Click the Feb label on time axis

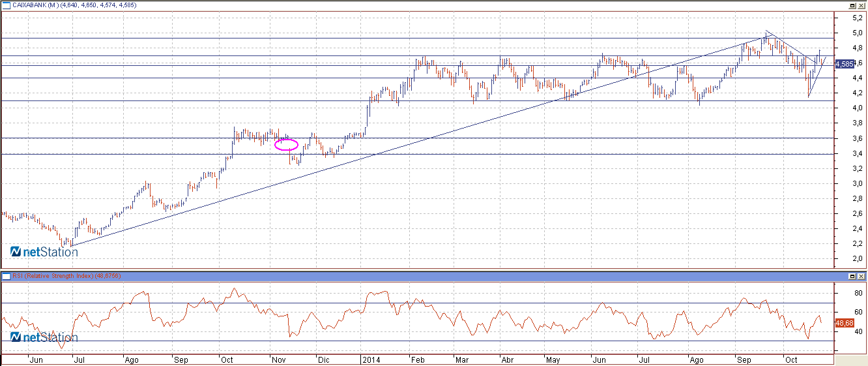417,359
